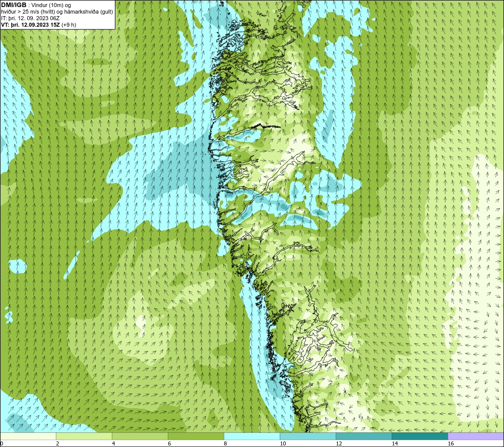This screenshot has height=447, width=504.
Task: Click the 6–8 m/s darker green legend swatch
Action: coord(196,436)
